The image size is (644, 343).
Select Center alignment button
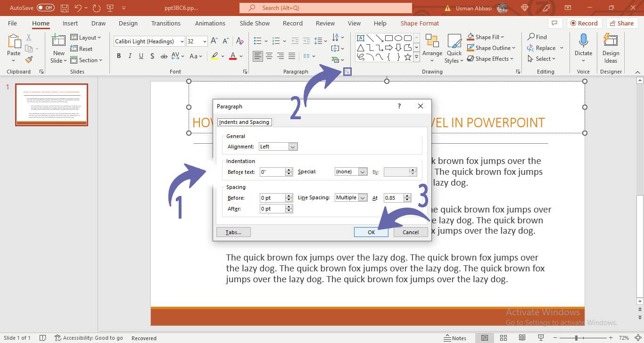(x=269, y=56)
